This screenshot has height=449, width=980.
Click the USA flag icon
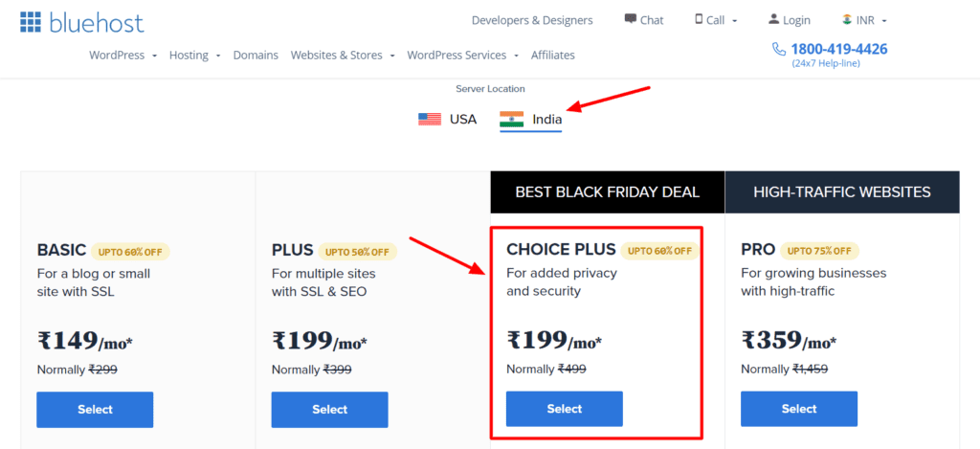tap(430, 120)
